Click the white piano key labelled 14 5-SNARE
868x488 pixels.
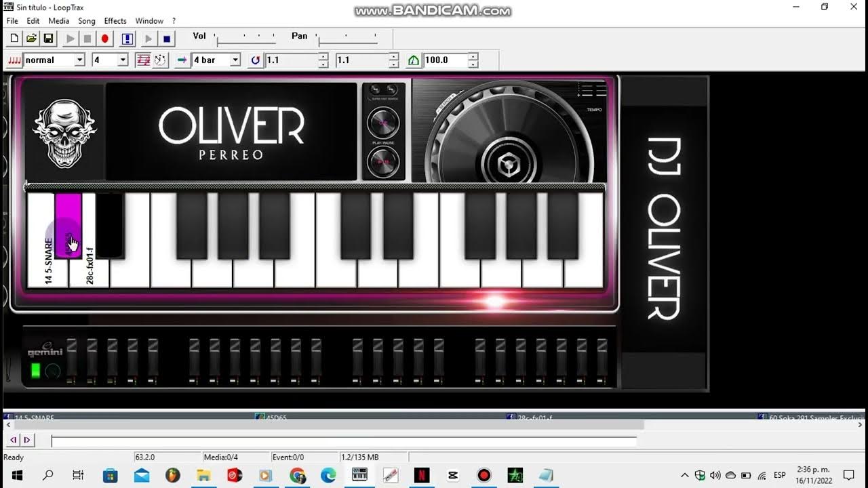[47, 272]
